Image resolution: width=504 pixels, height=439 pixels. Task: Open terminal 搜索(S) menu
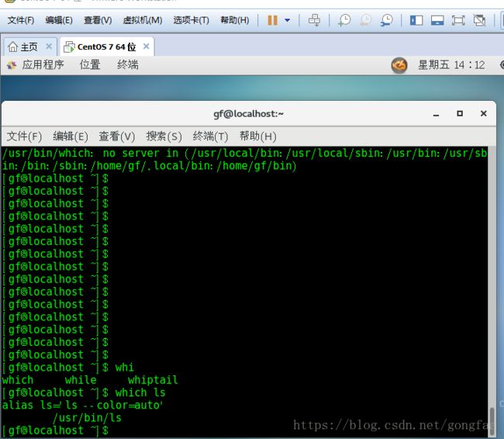[x=164, y=137]
